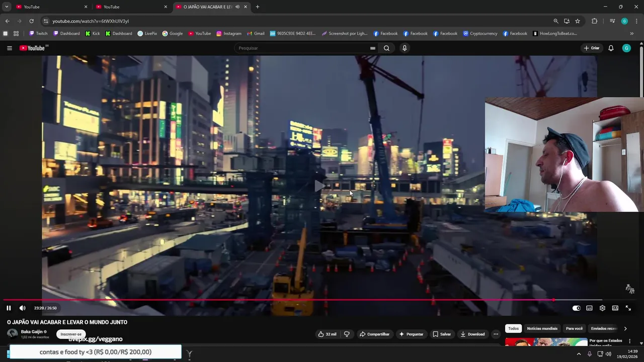The image size is (644, 362).
Task: Show more filter chips with the right chevron
Action: [625, 328]
